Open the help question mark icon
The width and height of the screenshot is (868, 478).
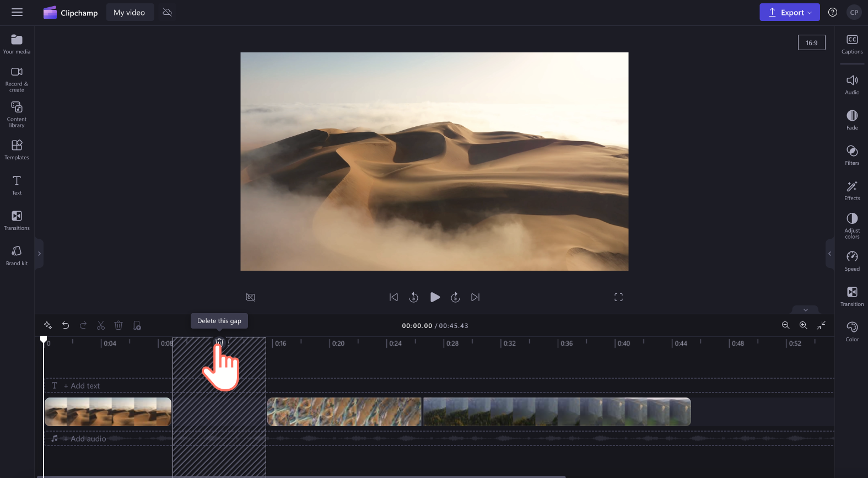point(833,12)
